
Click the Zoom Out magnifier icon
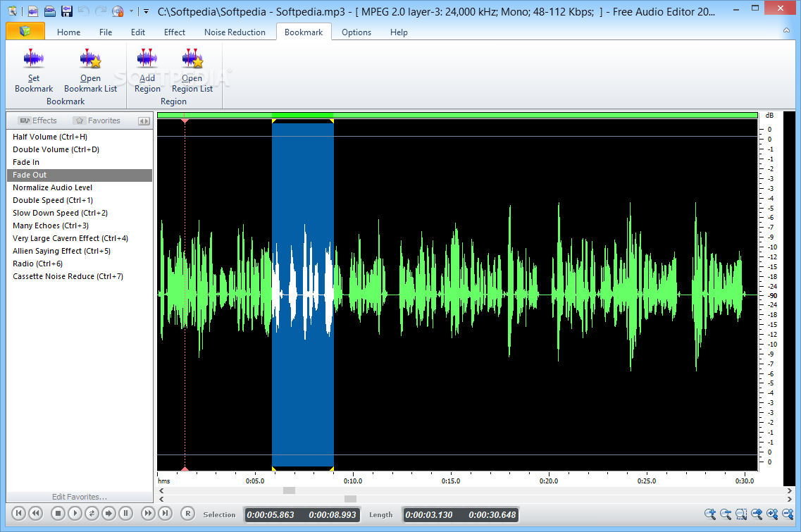726,514
